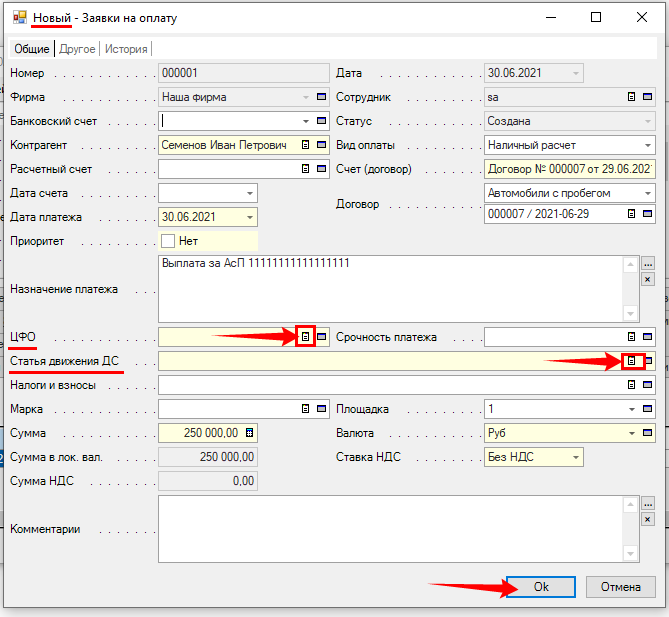Click into the Комментарии text area
The width and height of the screenshot is (669, 617).
(396, 529)
